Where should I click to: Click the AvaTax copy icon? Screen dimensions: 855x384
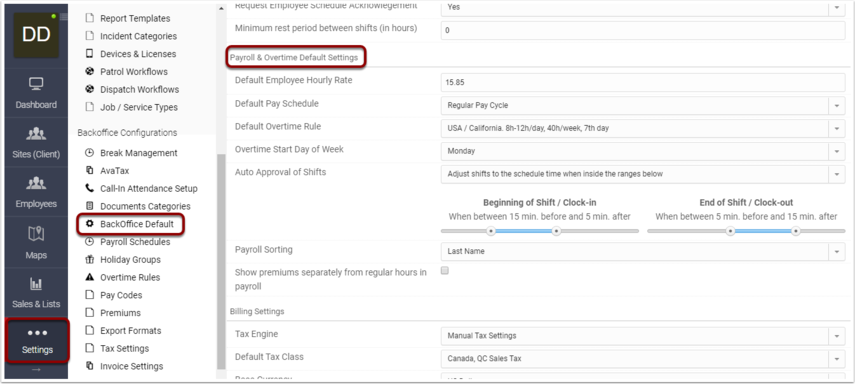(x=89, y=171)
